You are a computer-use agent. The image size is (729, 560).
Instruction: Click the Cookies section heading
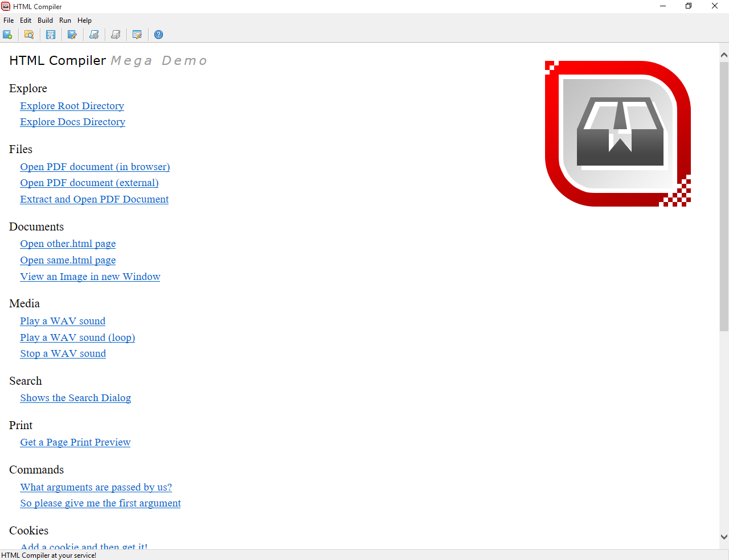[28, 530]
